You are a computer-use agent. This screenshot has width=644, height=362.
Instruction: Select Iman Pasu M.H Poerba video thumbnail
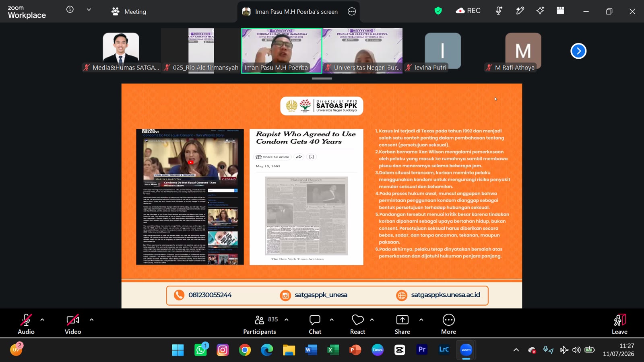coord(282,51)
